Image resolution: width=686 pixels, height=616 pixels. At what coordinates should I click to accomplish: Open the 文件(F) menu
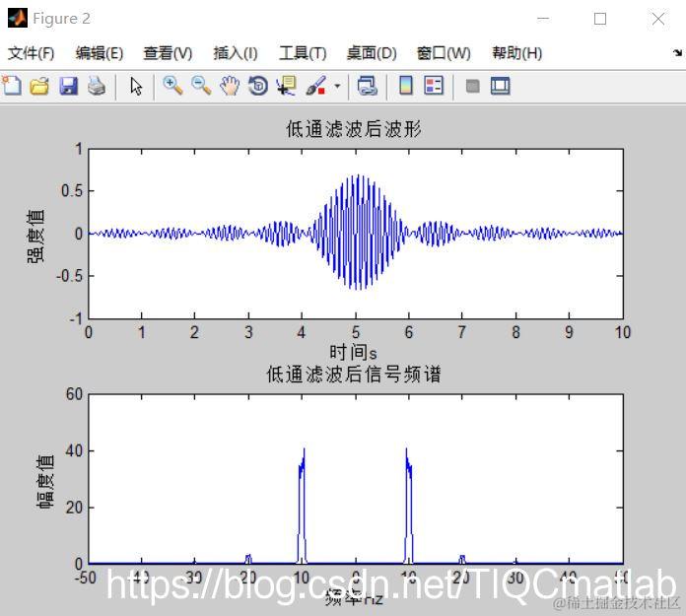click(32, 53)
